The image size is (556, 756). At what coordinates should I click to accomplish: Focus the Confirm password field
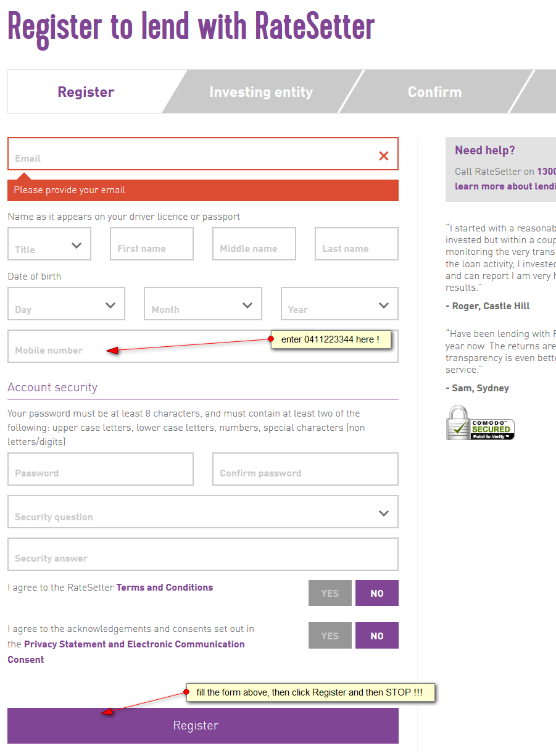305,469
